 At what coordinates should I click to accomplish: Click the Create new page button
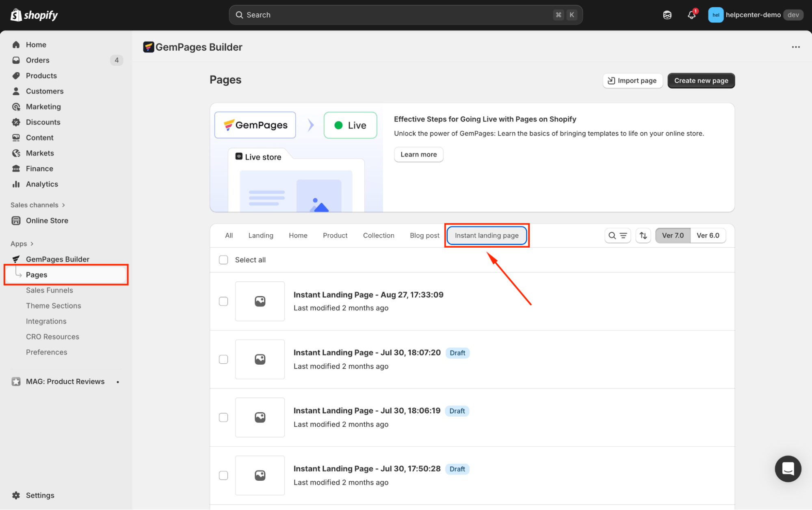coord(701,80)
